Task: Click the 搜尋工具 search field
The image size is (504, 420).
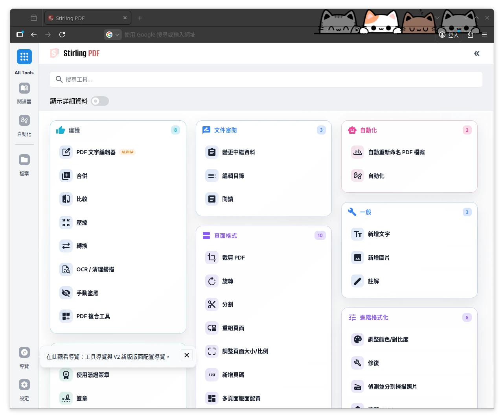Action: point(266,79)
